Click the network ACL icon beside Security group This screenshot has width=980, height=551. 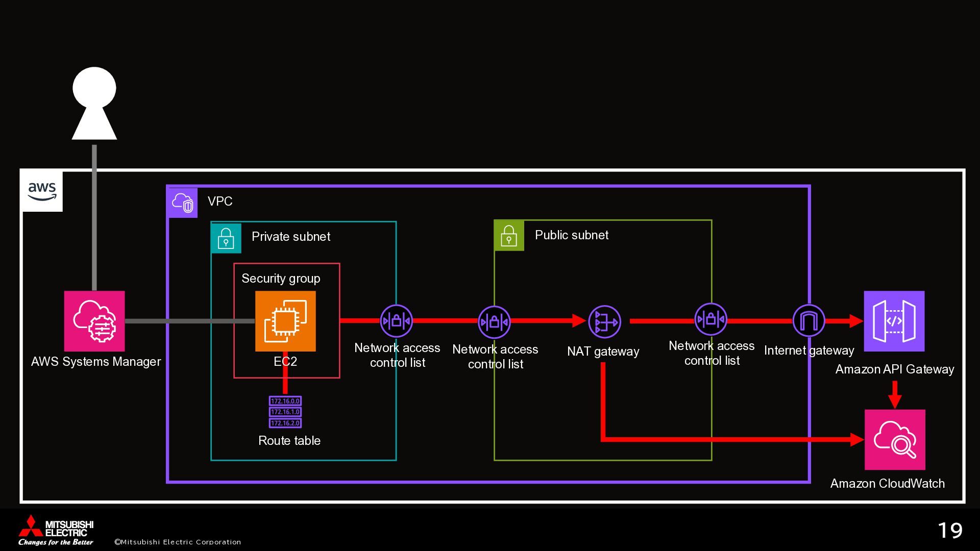click(x=397, y=321)
